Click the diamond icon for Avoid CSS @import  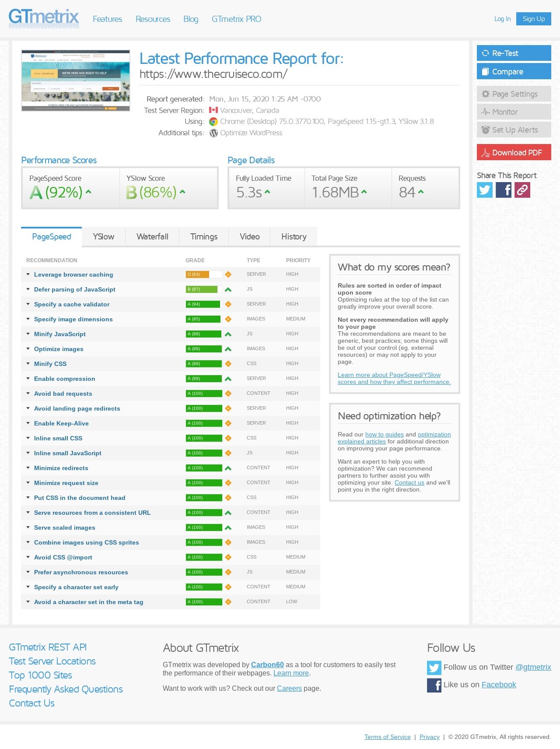coord(228,557)
